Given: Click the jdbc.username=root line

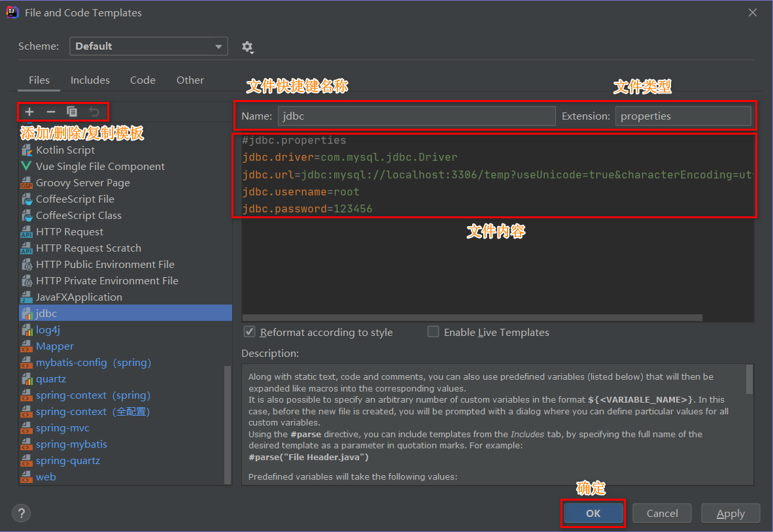Looking at the screenshot, I should coord(301,191).
